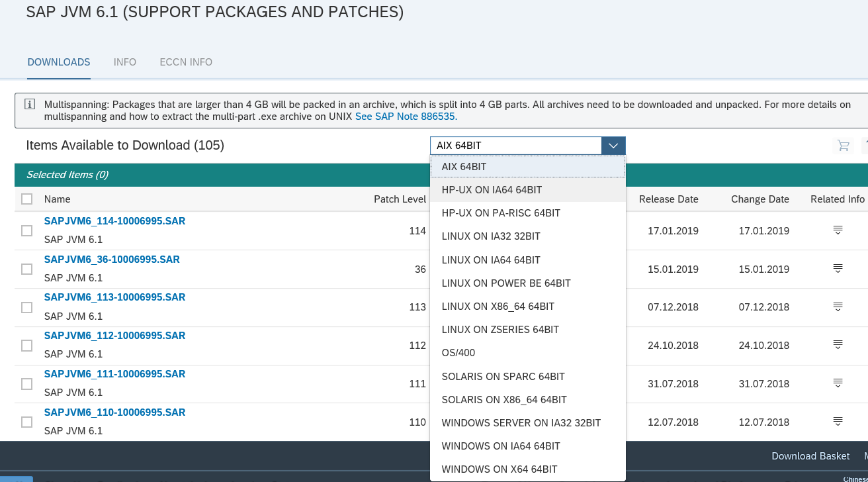Image resolution: width=868 pixels, height=482 pixels.
Task: Switch to the DOWNLOADS tab
Action: tap(59, 62)
